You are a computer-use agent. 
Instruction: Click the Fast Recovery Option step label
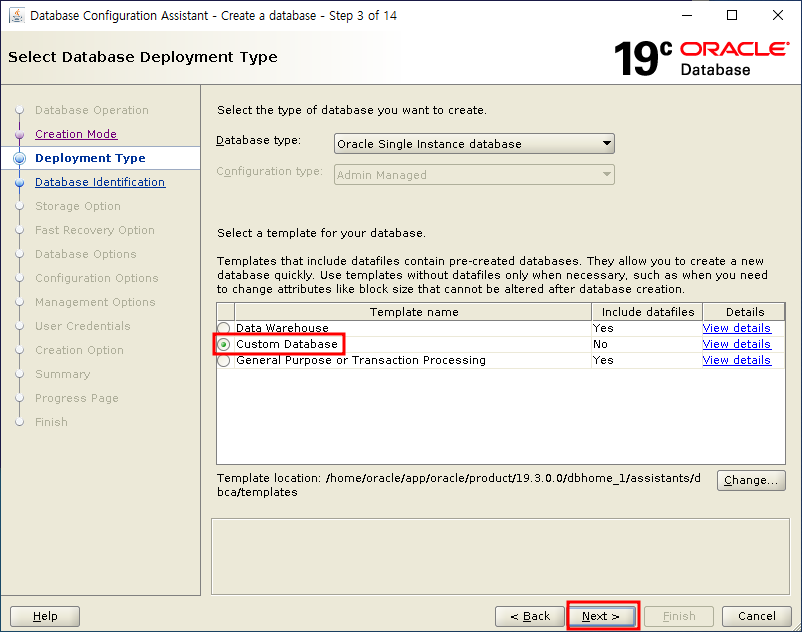(95, 230)
